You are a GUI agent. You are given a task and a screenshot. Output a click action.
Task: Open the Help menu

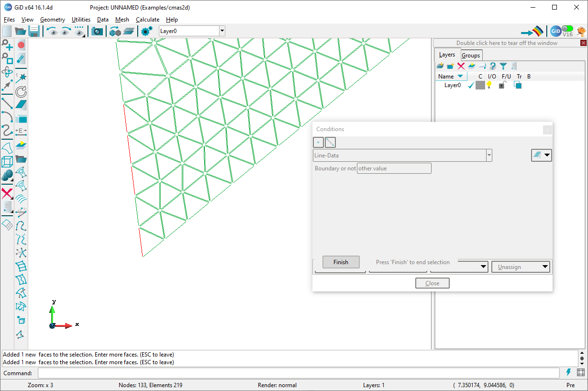click(x=172, y=20)
